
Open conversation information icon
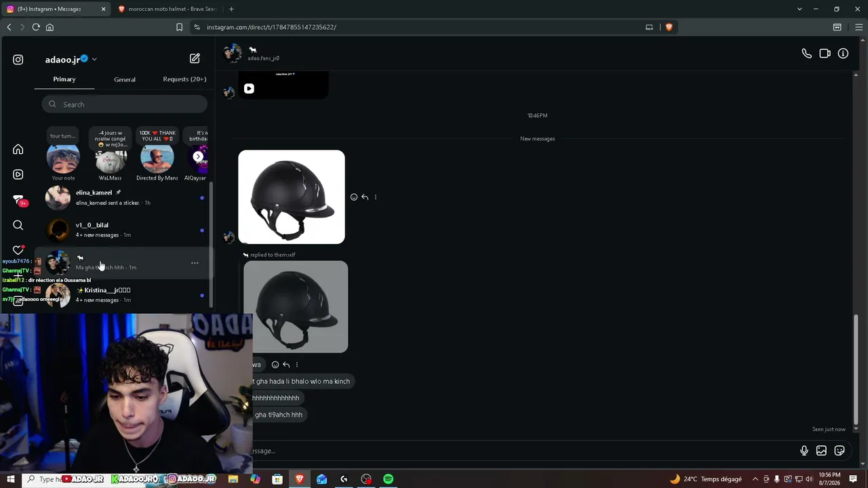click(843, 54)
